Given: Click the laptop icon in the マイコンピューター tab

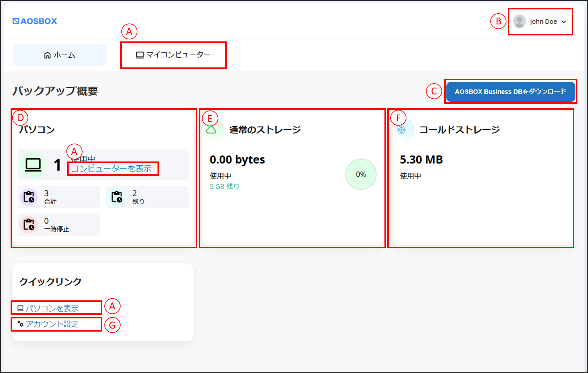Looking at the screenshot, I should coord(139,55).
